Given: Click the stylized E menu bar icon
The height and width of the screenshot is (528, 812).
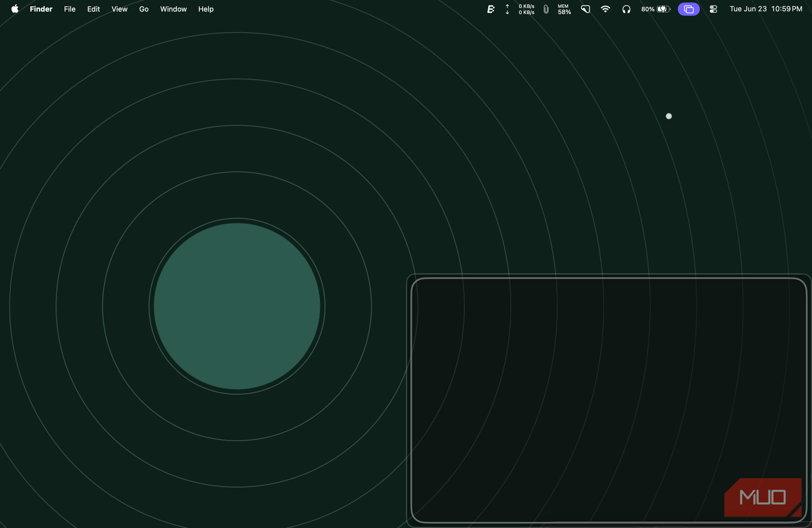Looking at the screenshot, I should pyautogui.click(x=491, y=9).
